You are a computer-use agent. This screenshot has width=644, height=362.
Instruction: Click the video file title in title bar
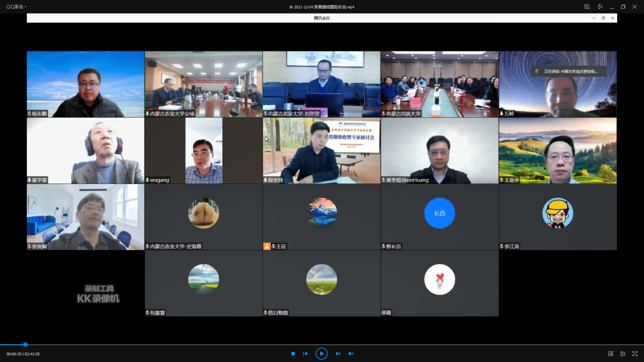322,7
